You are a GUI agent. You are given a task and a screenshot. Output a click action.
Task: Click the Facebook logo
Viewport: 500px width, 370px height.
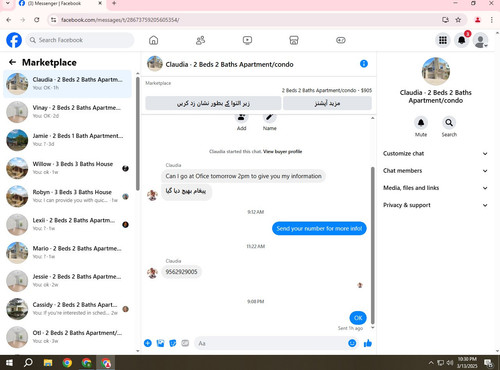[x=14, y=40]
